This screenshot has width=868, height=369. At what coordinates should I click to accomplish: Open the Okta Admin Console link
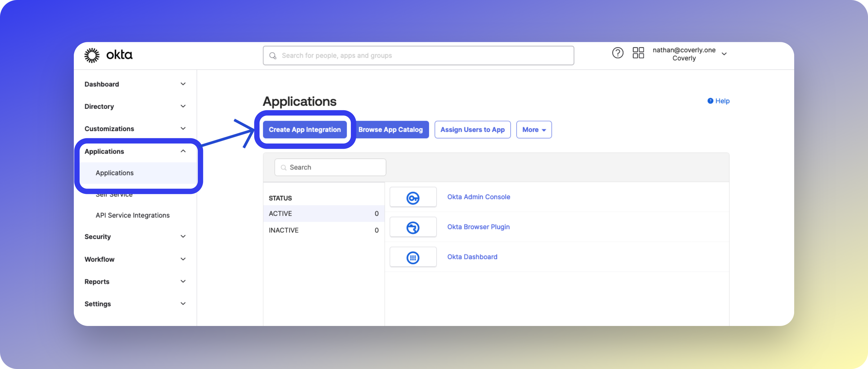[479, 197]
